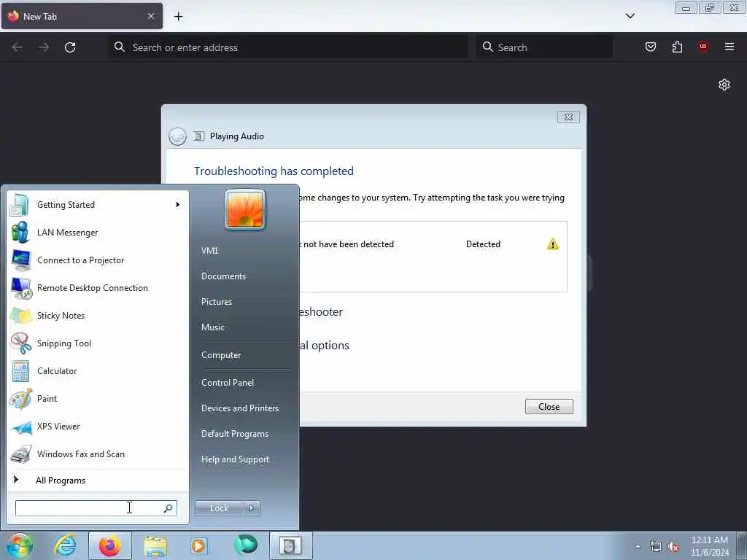This screenshot has width=747, height=560.
Task: Open New Tab personalize gear
Action: (x=724, y=85)
